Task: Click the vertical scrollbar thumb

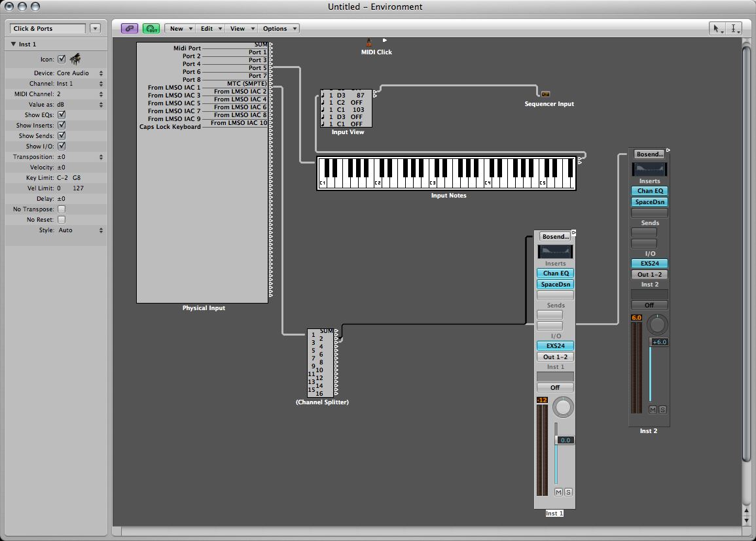Action: (746, 253)
